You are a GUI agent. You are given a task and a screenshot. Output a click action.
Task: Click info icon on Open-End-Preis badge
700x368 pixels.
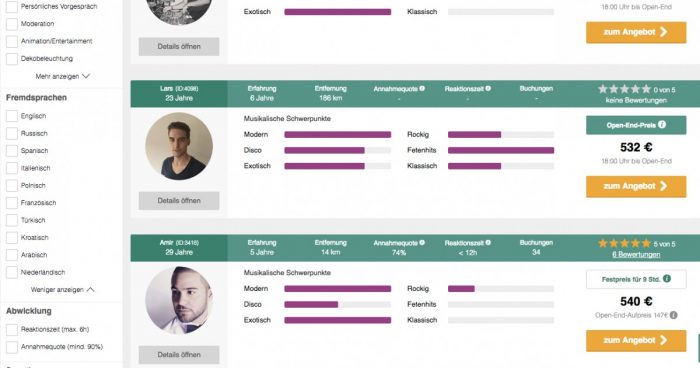[662, 125]
